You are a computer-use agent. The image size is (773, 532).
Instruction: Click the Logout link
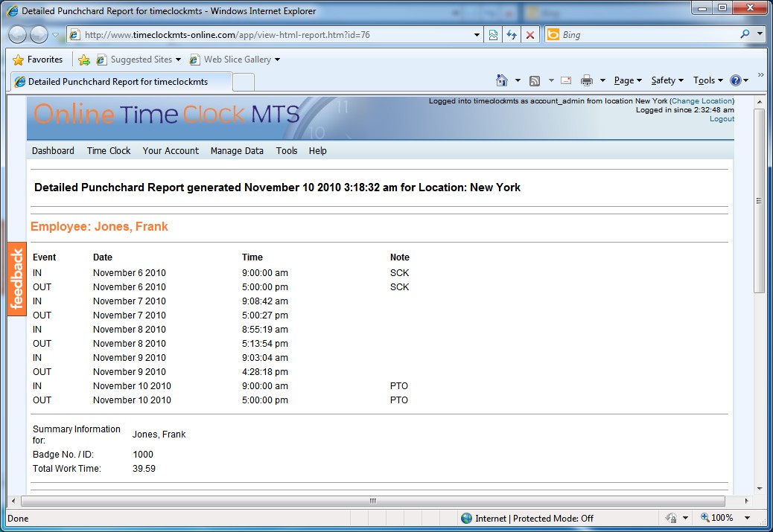[722, 119]
